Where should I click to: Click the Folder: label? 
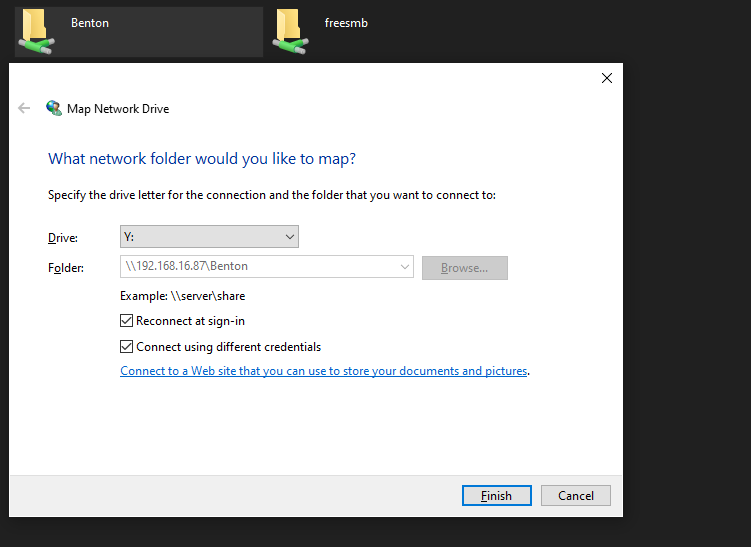[x=66, y=268]
